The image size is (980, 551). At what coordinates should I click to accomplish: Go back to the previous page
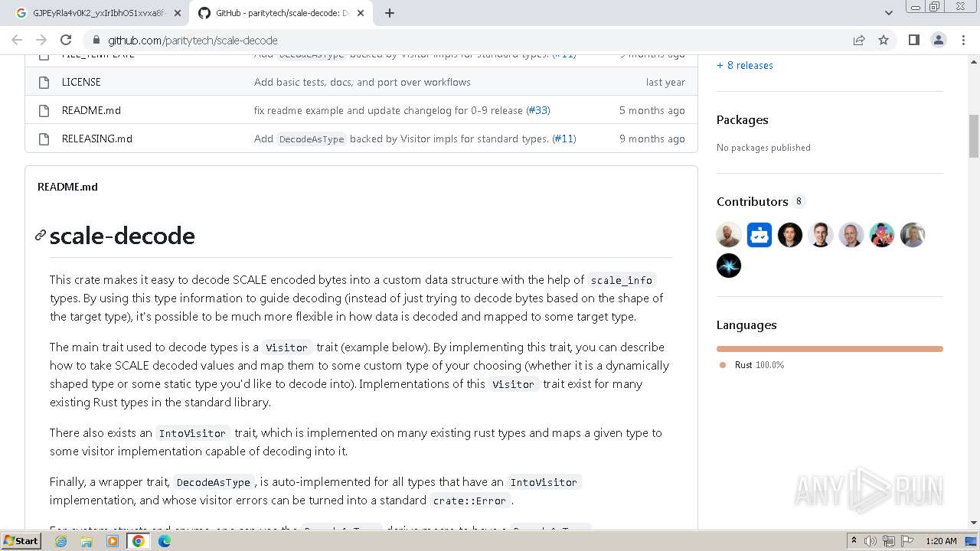17,40
